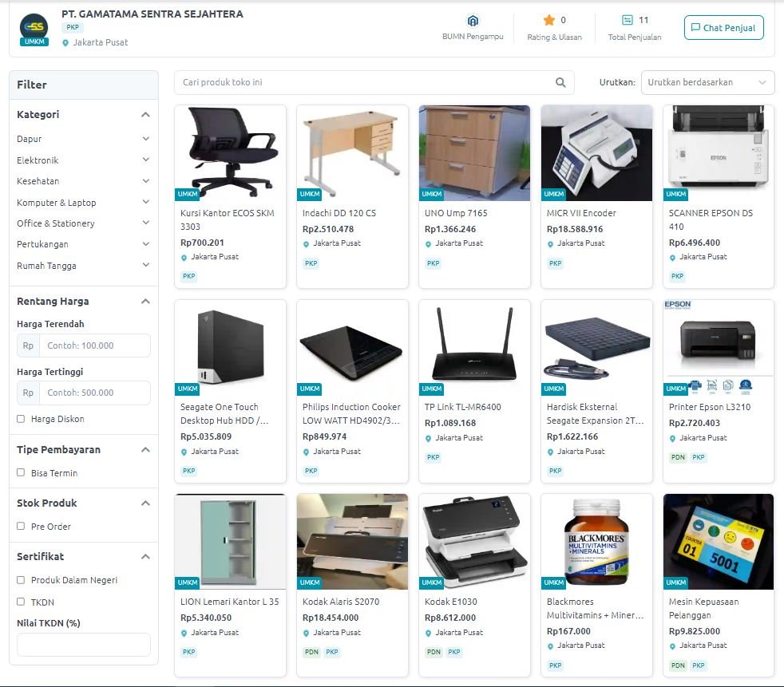Open the TP Link TL-MR6400 router thumbnail
The width and height of the screenshot is (784, 687).
474,348
